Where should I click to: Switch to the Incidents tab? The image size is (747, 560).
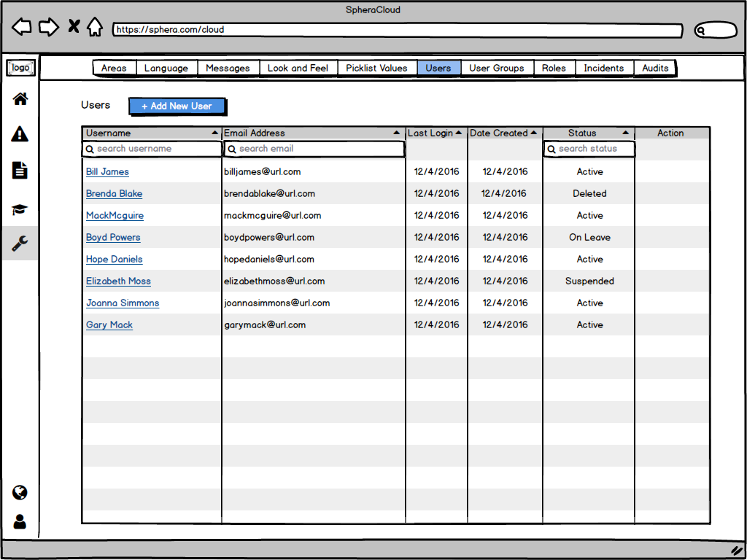pos(605,68)
